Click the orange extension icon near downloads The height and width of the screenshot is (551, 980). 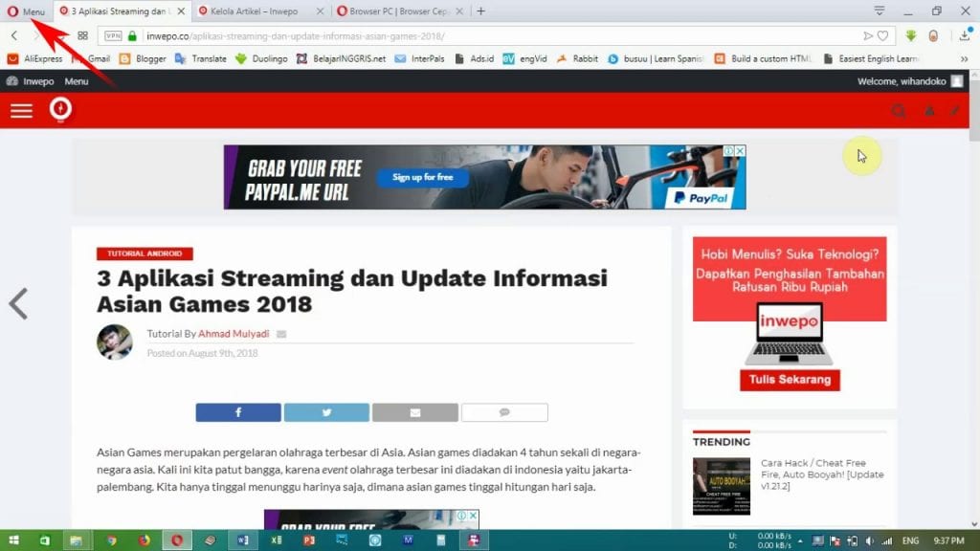(933, 36)
